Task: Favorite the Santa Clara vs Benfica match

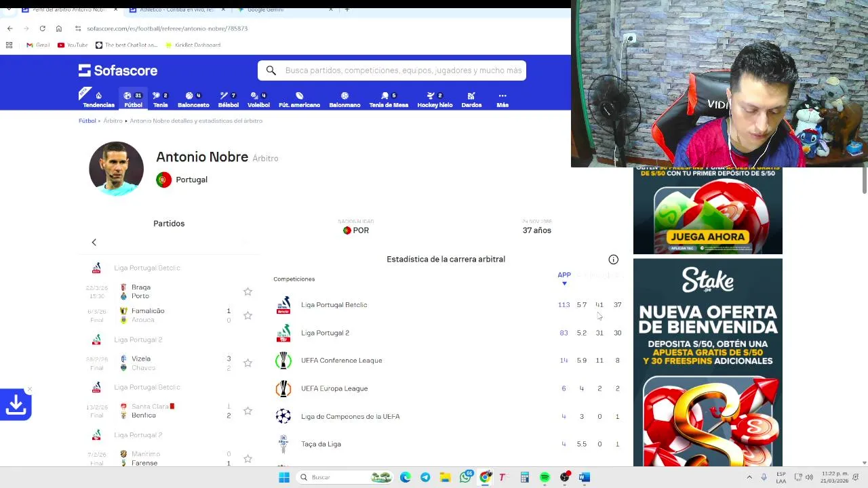Action: pyautogui.click(x=248, y=411)
